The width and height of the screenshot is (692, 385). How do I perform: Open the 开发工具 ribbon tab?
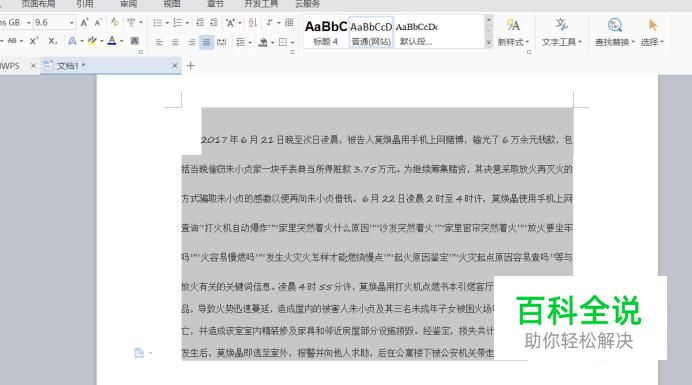261,4
